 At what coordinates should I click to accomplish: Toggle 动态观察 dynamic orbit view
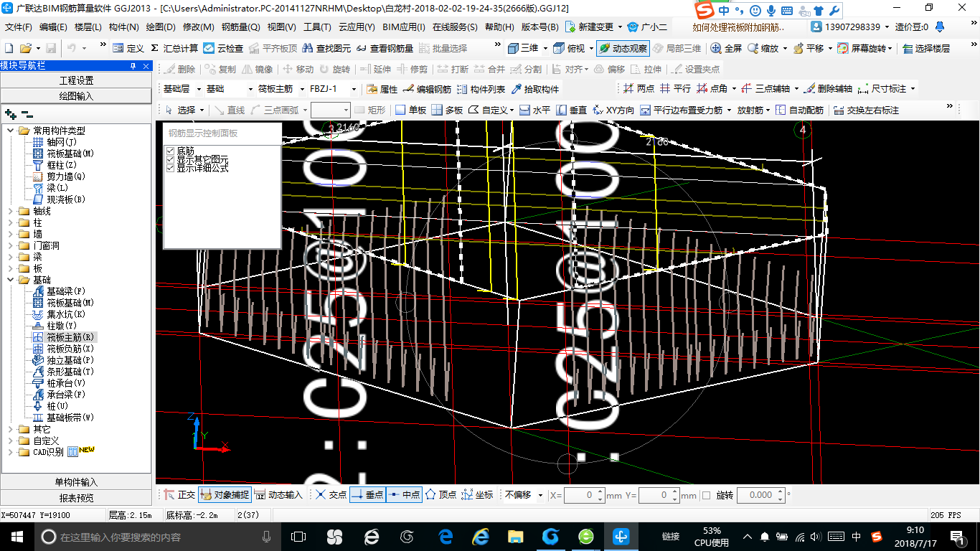(623, 48)
